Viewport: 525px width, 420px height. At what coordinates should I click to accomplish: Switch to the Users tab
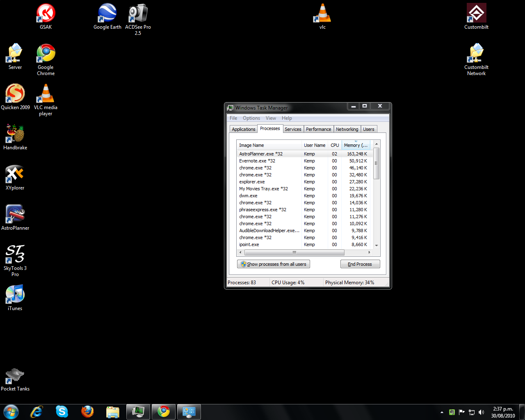[369, 129]
